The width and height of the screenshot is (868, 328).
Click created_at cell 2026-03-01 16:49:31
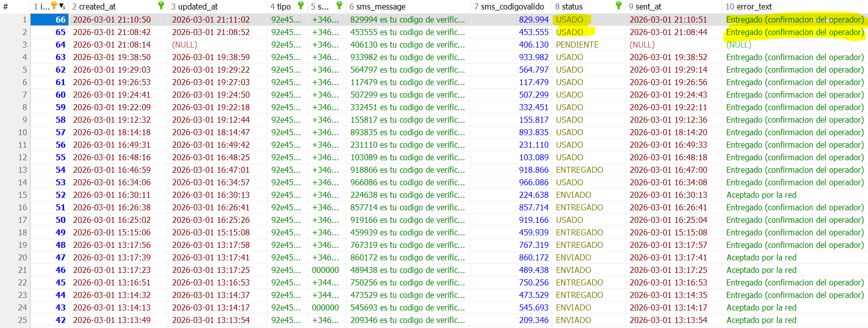(x=112, y=145)
